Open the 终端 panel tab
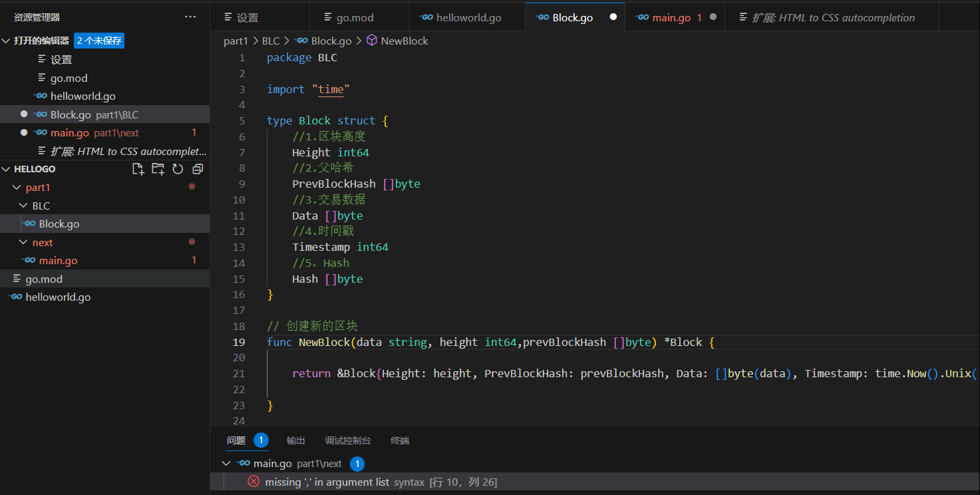 (400, 440)
